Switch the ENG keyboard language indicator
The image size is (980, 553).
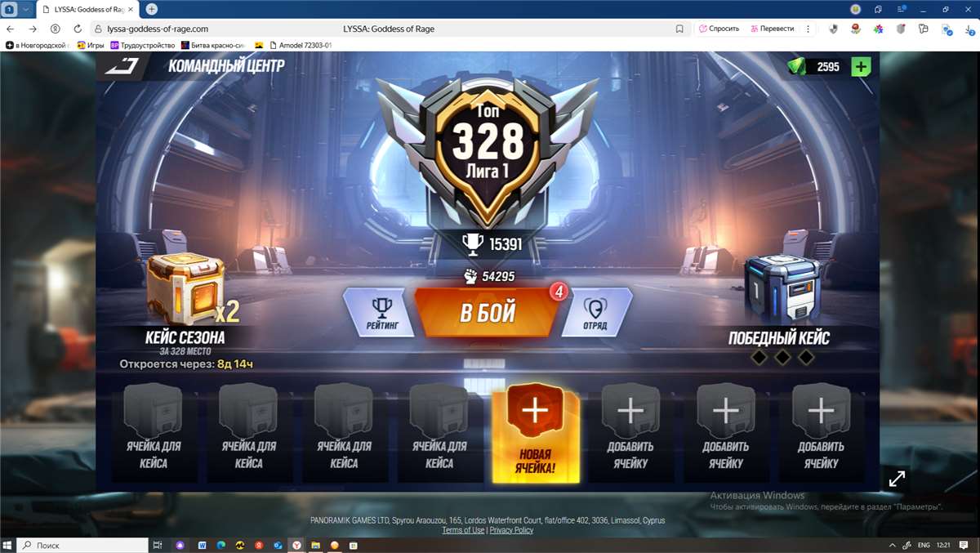924,545
